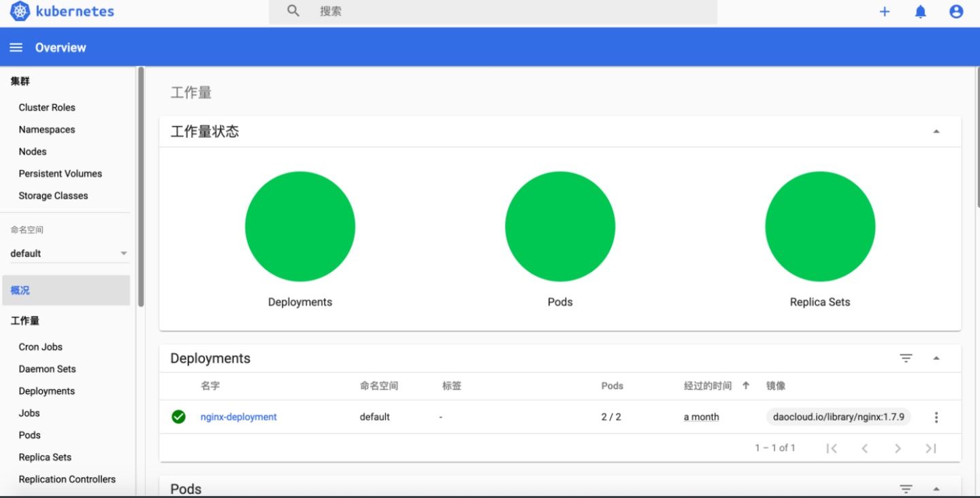The image size is (980, 498).
Task: Open Daemon Sets in the sidebar
Action: [48, 369]
